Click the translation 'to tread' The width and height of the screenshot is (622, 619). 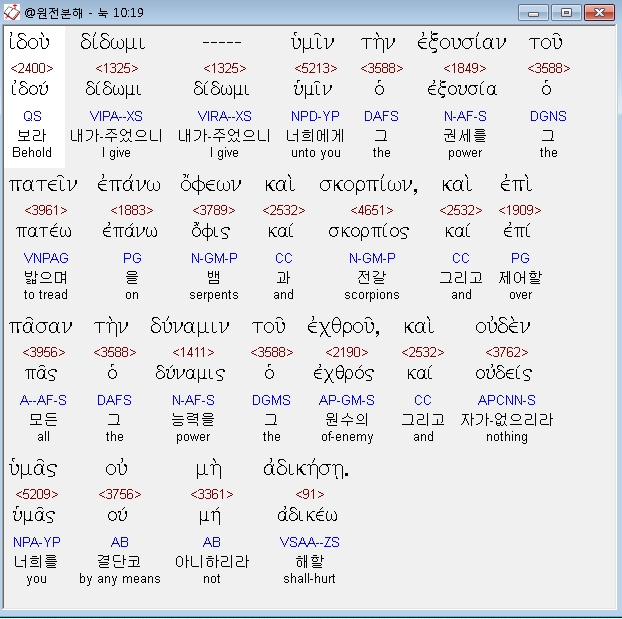46,295
